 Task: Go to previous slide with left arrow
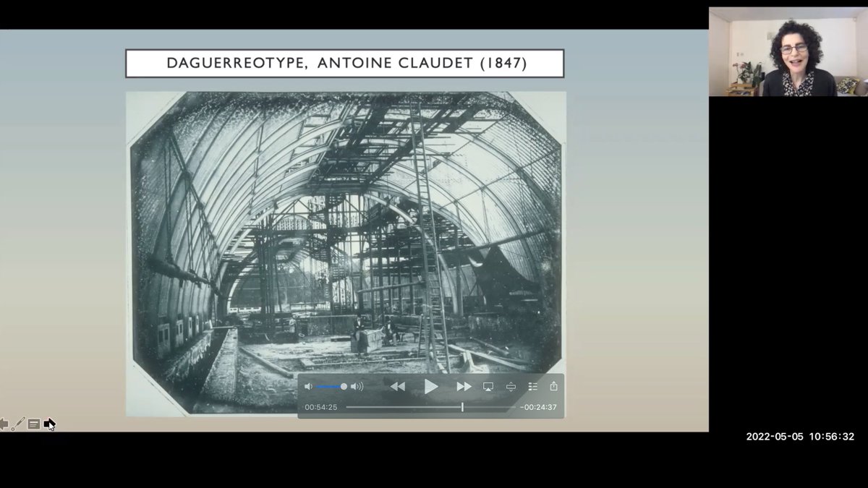coord(3,424)
